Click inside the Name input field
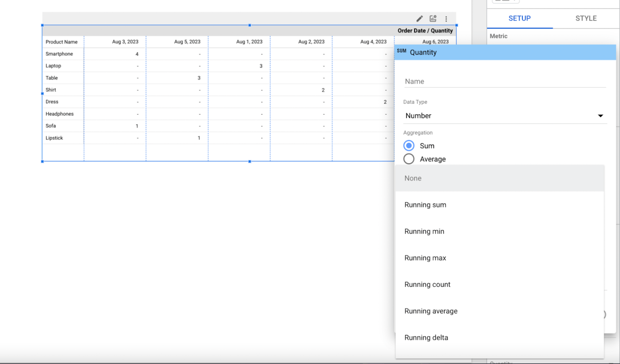The width and height of the screenshot is (620, 364). tap(505, 81)
